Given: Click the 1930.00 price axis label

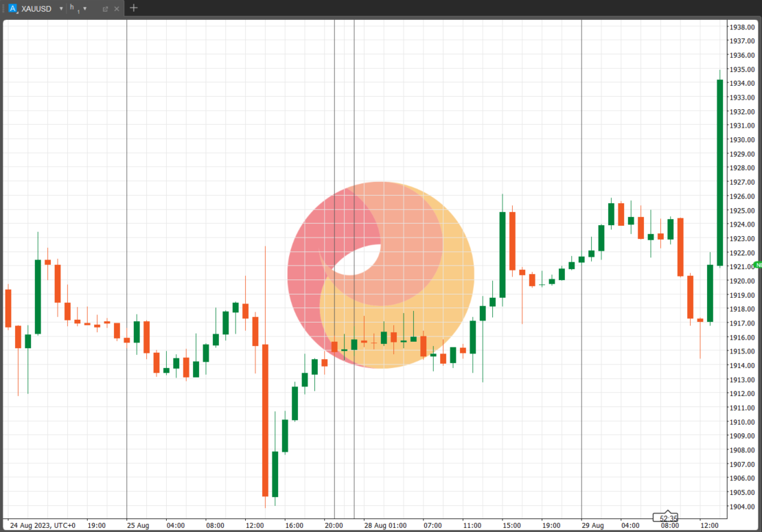Looking at the screenshot, I should (x=742, y=140).
